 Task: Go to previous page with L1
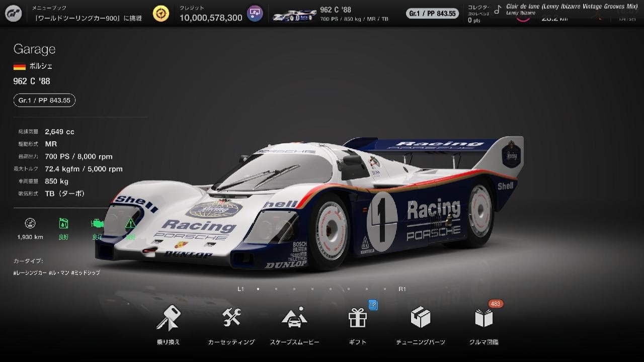[240, 289]
